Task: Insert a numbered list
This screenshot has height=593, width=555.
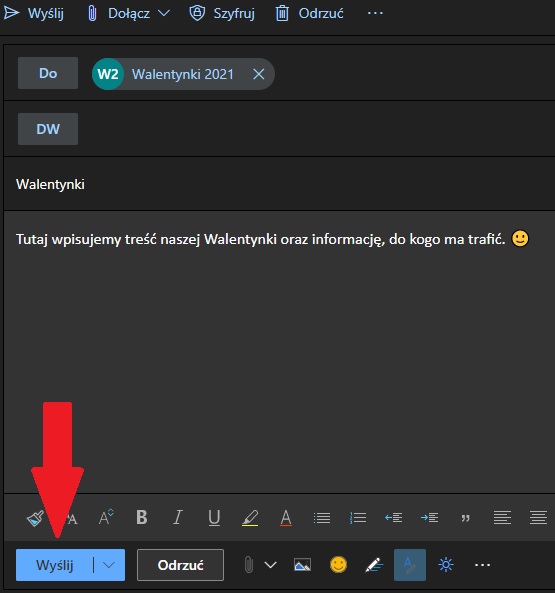Action: click(358, 517)
